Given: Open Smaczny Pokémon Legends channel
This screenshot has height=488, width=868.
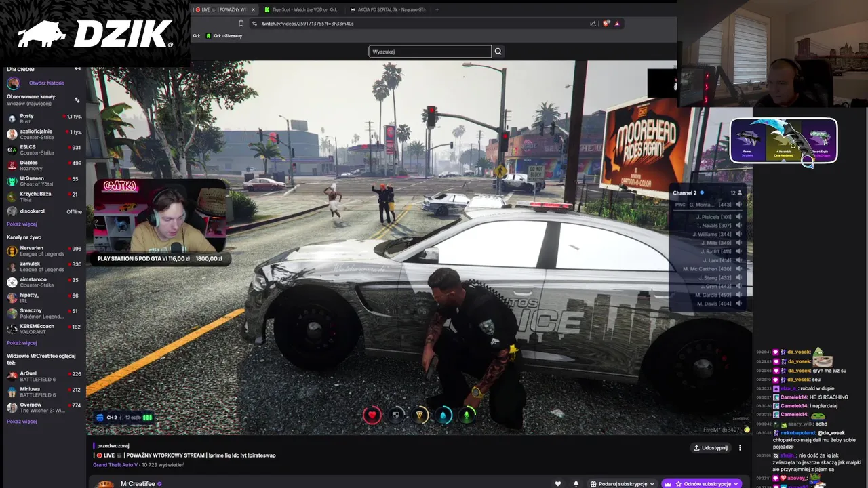Looking at the screenshot, I should click(44, 313).
